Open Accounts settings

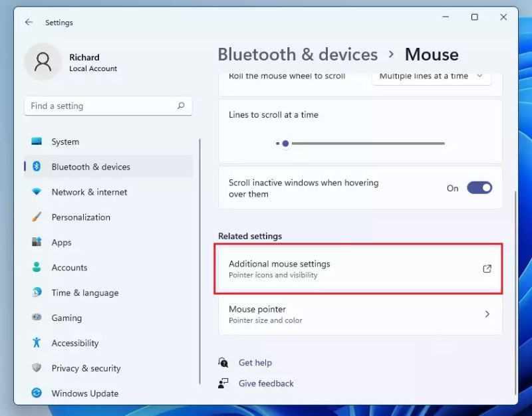click(69, 267)
